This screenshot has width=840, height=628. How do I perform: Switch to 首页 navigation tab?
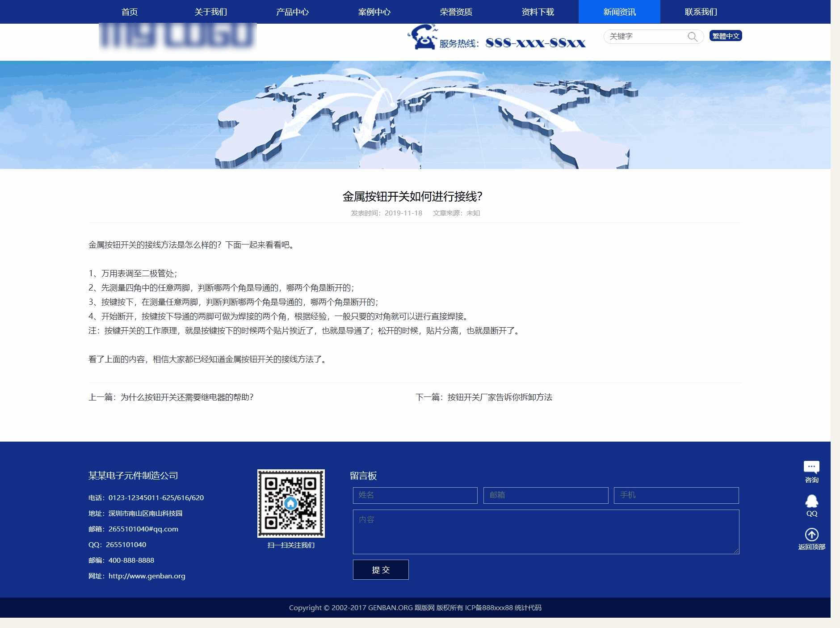click(130, 12)
